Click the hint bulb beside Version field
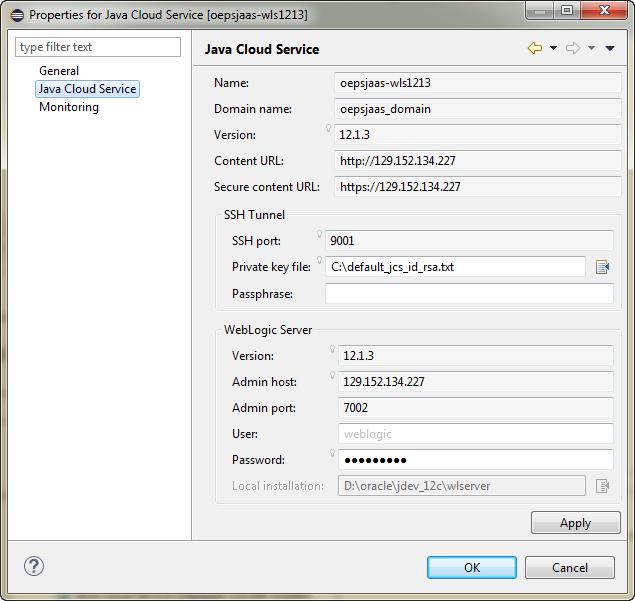Screen dimensions: 635x601 (x=328, y=128)
